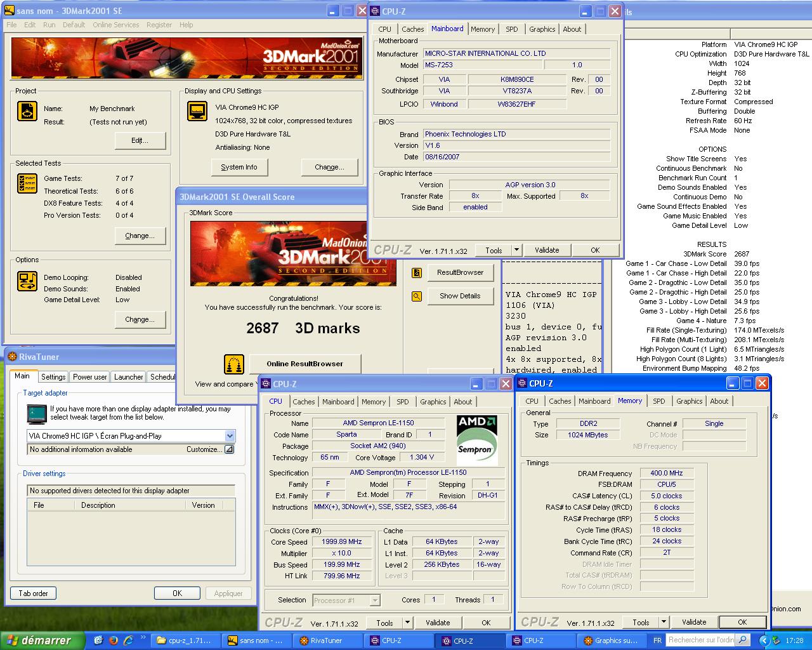Open the Power user tab in RivaTuner
Viewport: 812px width, 650px height.
point(90,377)
